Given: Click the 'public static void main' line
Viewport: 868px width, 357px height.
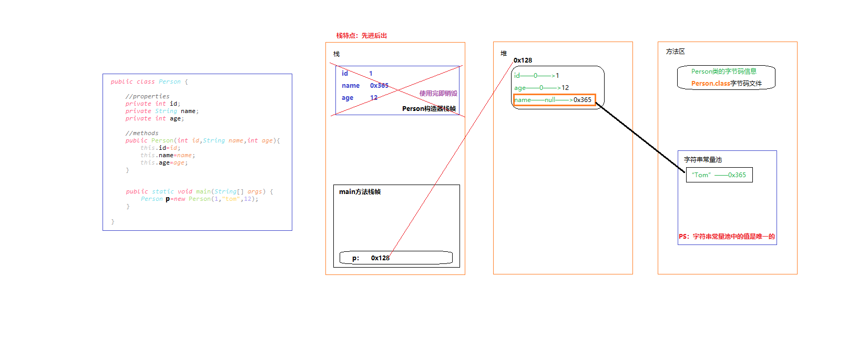Looking at the screenshot, I should 200,192.
